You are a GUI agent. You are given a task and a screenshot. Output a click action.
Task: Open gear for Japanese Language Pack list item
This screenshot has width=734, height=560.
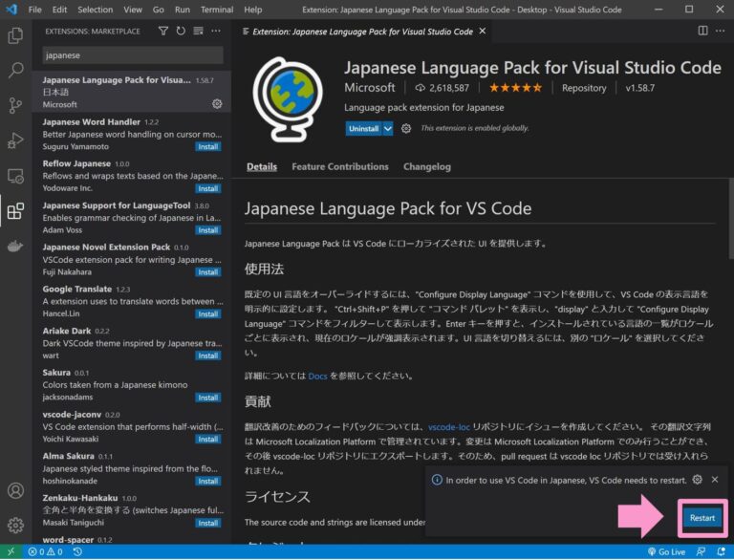pos(217,104)
